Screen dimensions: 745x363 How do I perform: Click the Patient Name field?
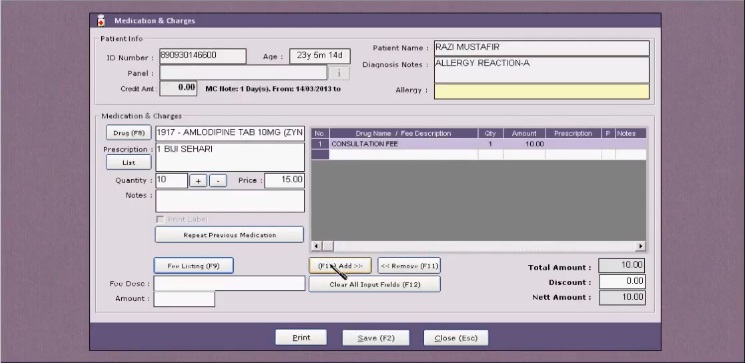point(542,48)
